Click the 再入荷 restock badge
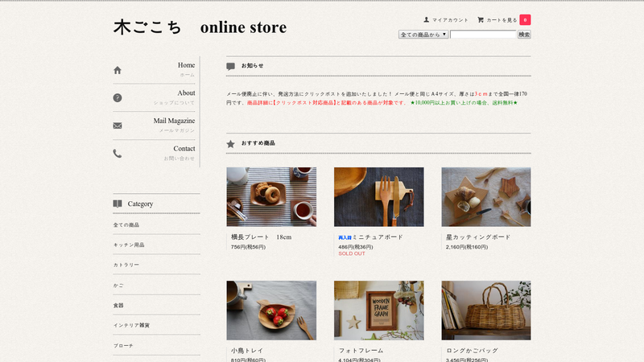 coord(345,237)
